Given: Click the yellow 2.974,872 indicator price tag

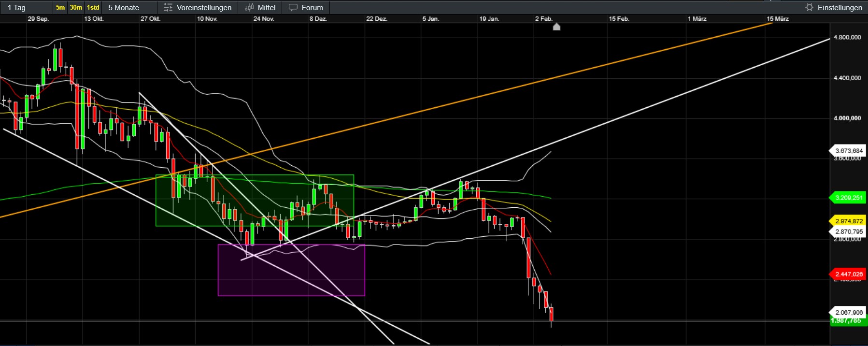Looking at the screenshot, I should point(849,221).
